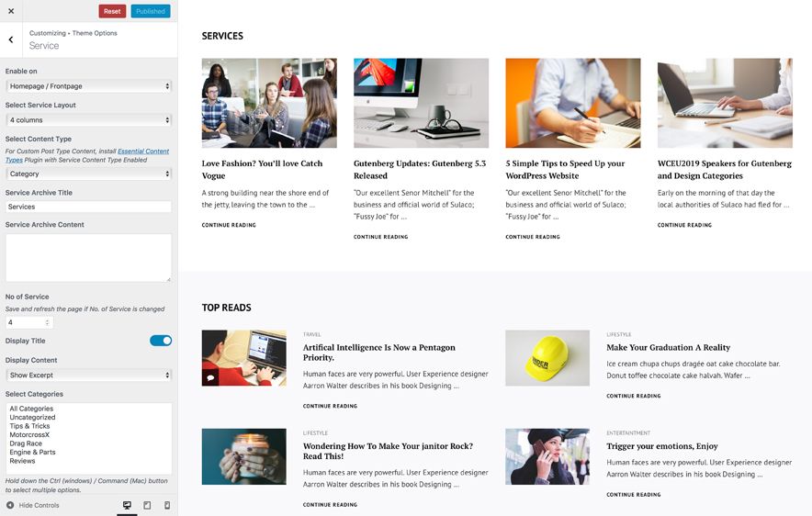The height and width of the screenshot is (516, 812).
Task: Open the Display Content dropdown
Action: point(88,375)
